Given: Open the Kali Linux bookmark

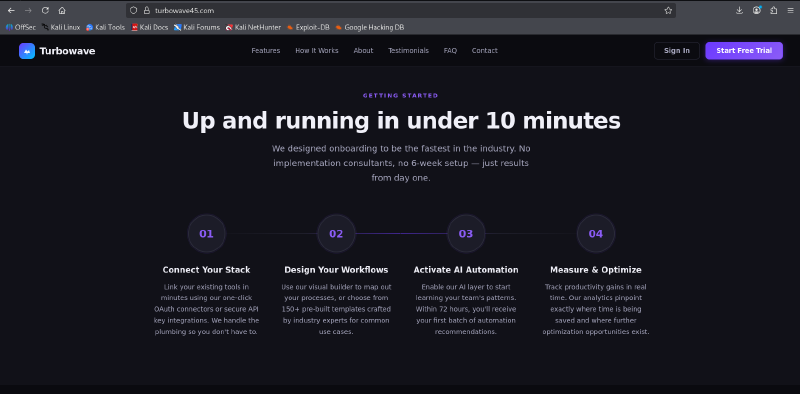Looking at the screenshot, I should pos(61,28).
